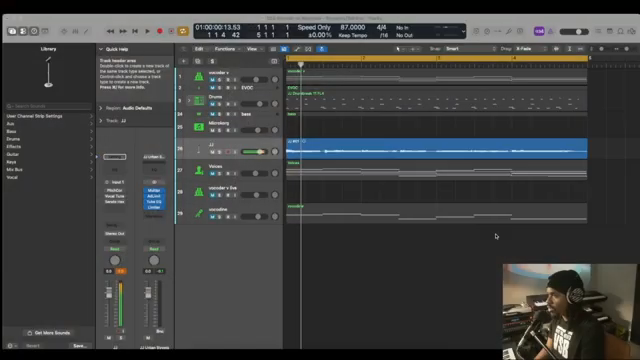Open the Note Pads button

[x=609, y=31]
